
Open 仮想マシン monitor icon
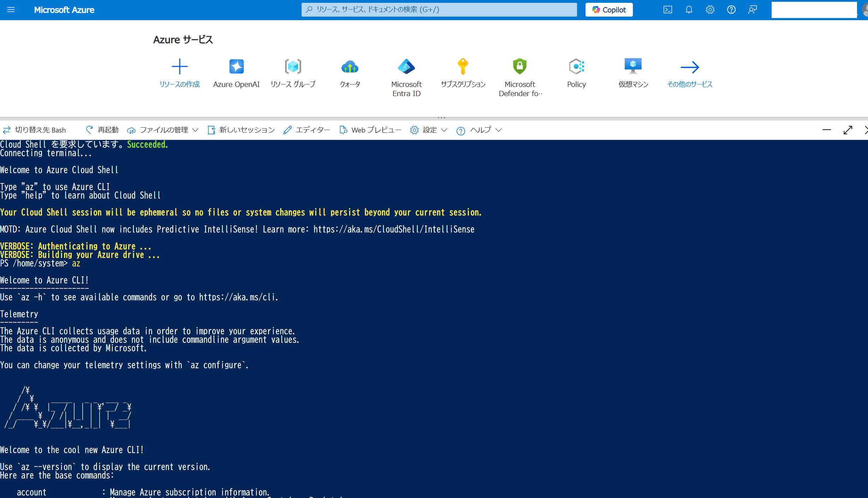[633, 66]
